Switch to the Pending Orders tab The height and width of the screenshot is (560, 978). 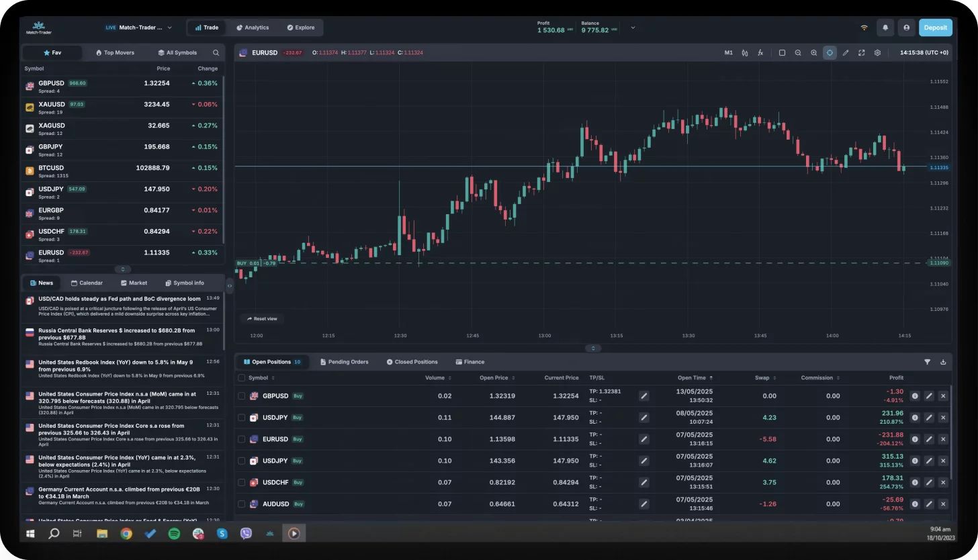coord(344,362)
